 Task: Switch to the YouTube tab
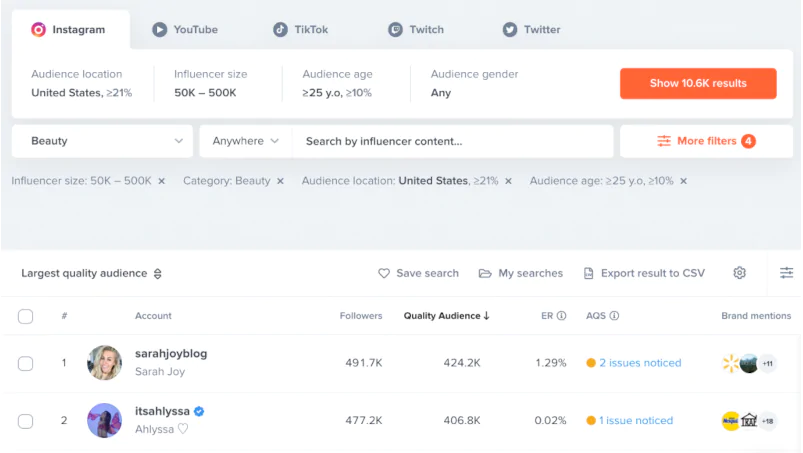click(185, 30)
